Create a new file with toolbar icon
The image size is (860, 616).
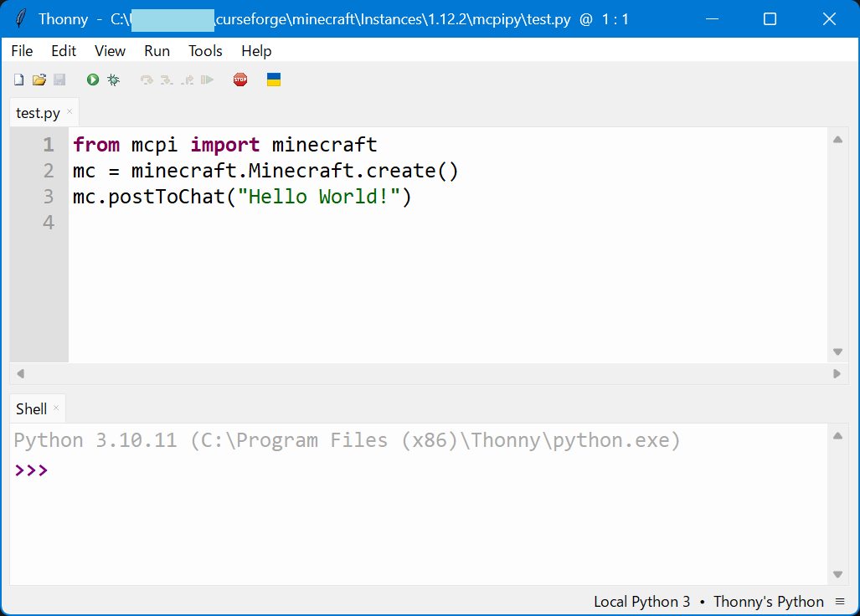(18, 80)
